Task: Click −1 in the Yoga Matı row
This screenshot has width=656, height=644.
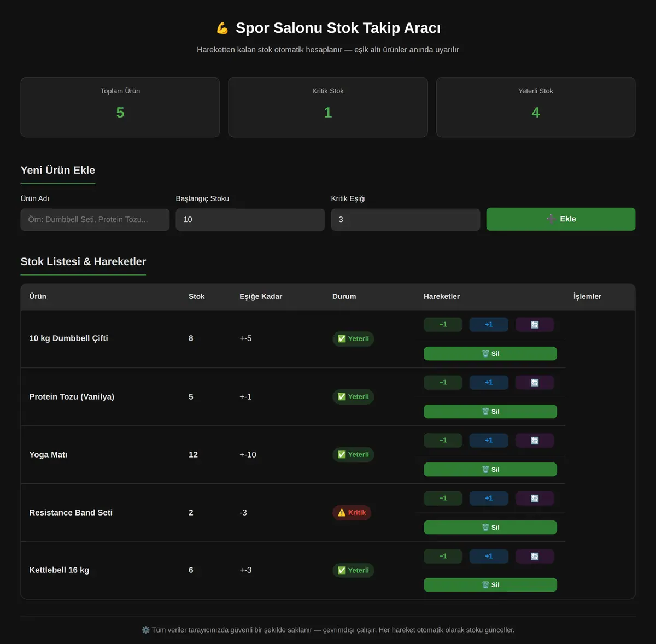Action: click(x=443, y=441)
